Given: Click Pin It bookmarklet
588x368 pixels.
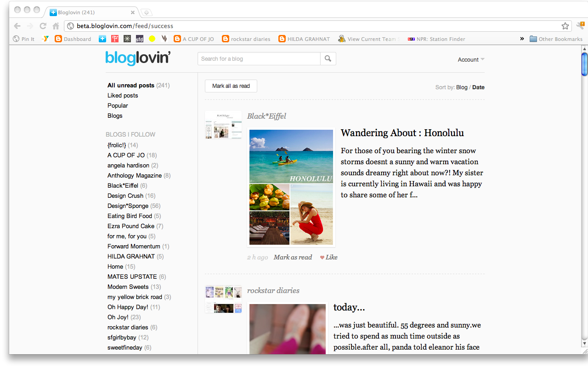Looking at the screenshot, I should [23, 39].
